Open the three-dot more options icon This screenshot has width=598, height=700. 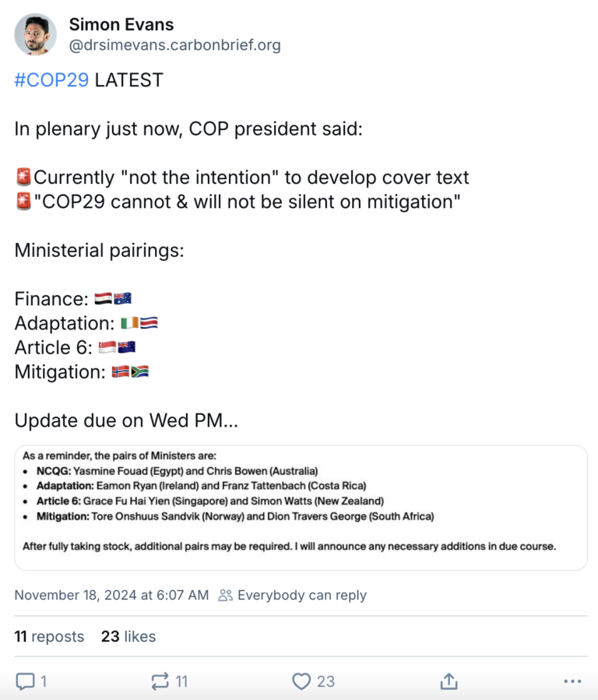(572, 681)
